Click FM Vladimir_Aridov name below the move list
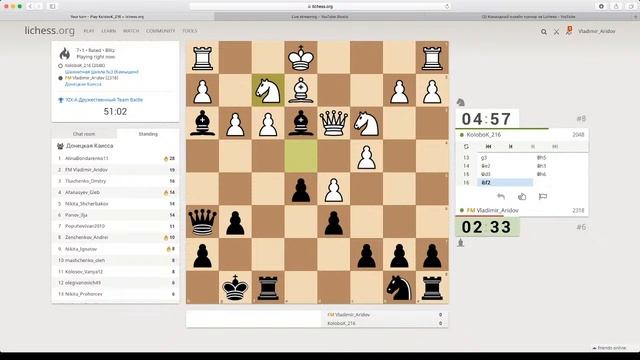The height and width of the screenshot is (360, 640). pos(493,210)
